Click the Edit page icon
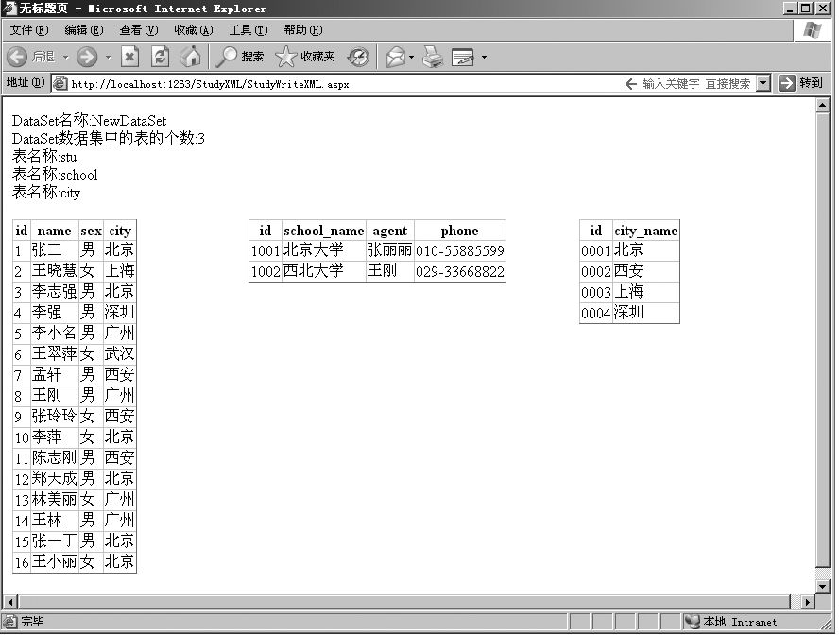840x635 pixels. tap(462, 57)
